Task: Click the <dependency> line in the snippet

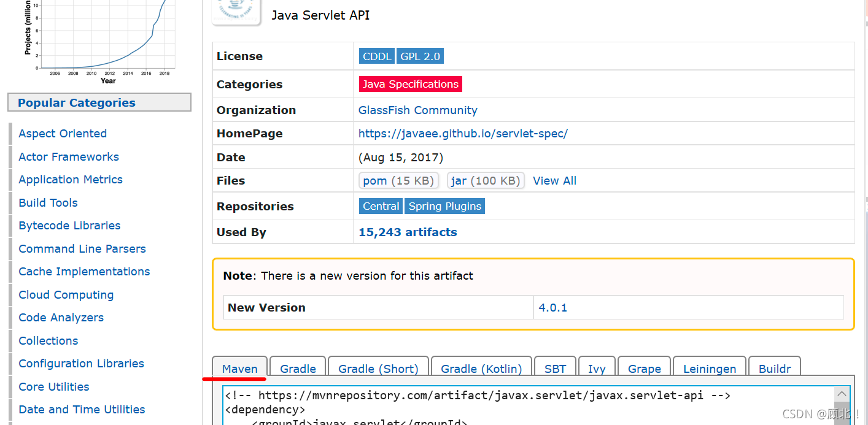Action: [265, 410]
